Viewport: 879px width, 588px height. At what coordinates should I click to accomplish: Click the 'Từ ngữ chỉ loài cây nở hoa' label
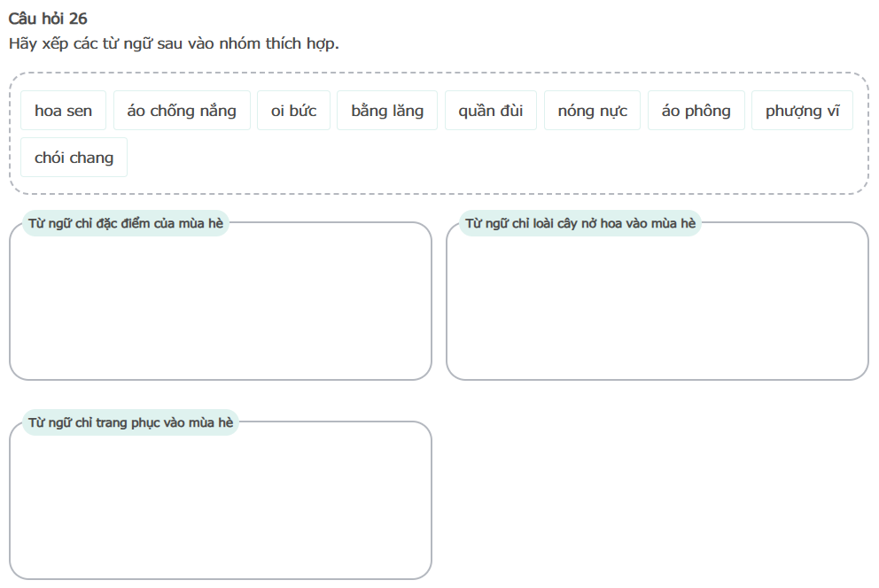tap(580, 223)
